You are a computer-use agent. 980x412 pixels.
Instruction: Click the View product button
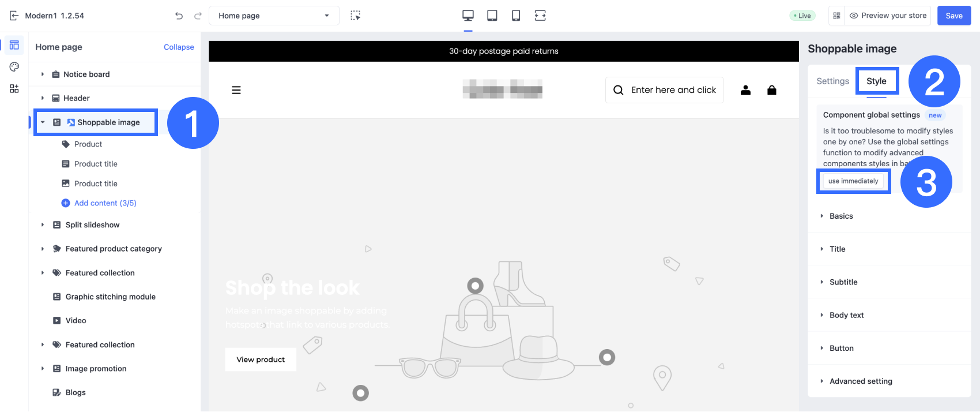pyautogui.click(x=261, y=359)
